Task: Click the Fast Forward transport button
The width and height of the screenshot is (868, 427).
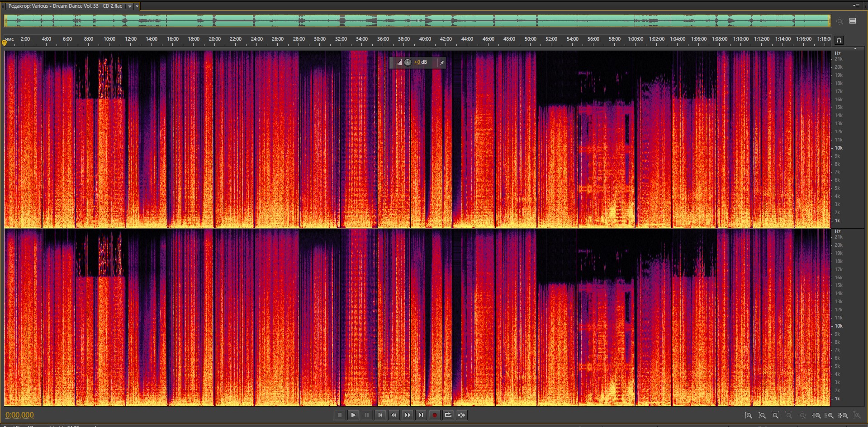Action: tap(408, 415)
